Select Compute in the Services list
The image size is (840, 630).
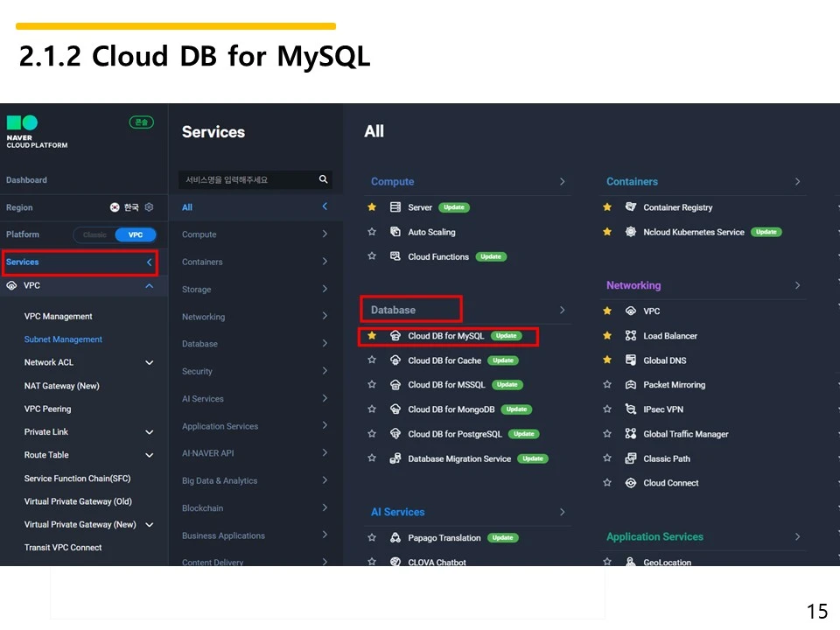[255, 234]
